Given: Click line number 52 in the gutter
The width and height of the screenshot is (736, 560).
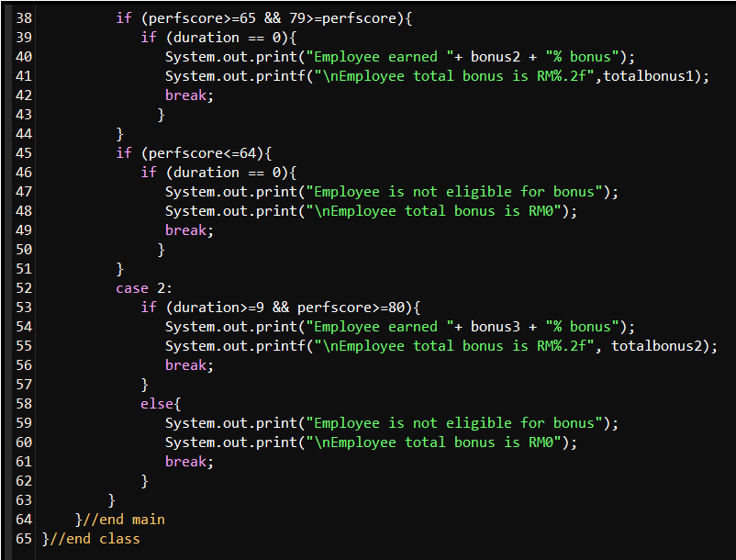Looking at the screenshot, I should click(x=24, y=288).
